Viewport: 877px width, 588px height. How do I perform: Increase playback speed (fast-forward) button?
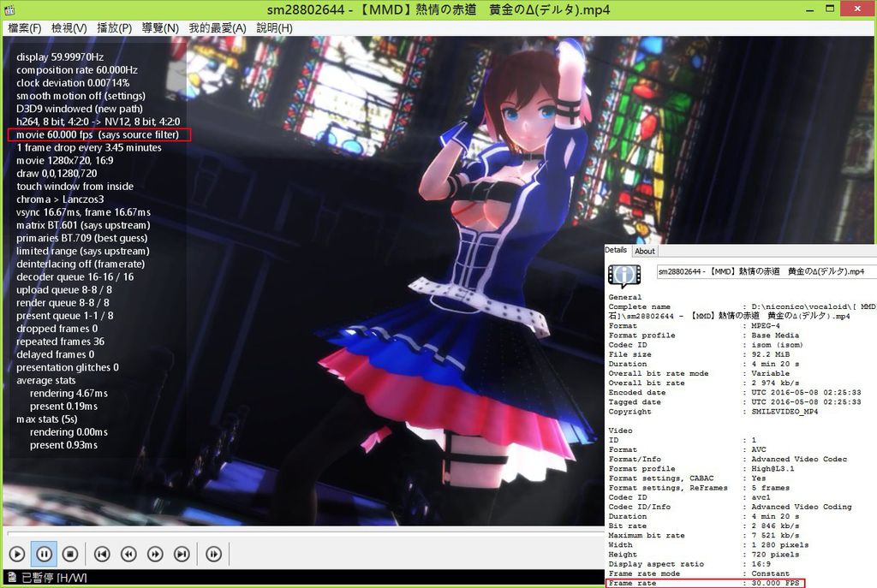[x=155, y=554]
